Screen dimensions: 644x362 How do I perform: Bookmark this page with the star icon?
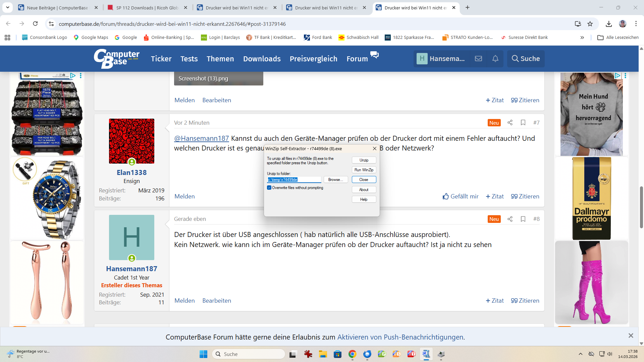click(x=590, y=24)
